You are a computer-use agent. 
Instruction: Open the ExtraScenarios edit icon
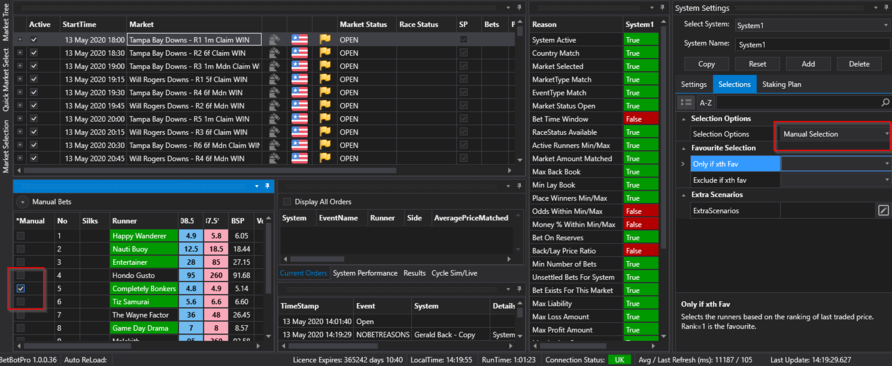tap(882, 211)
